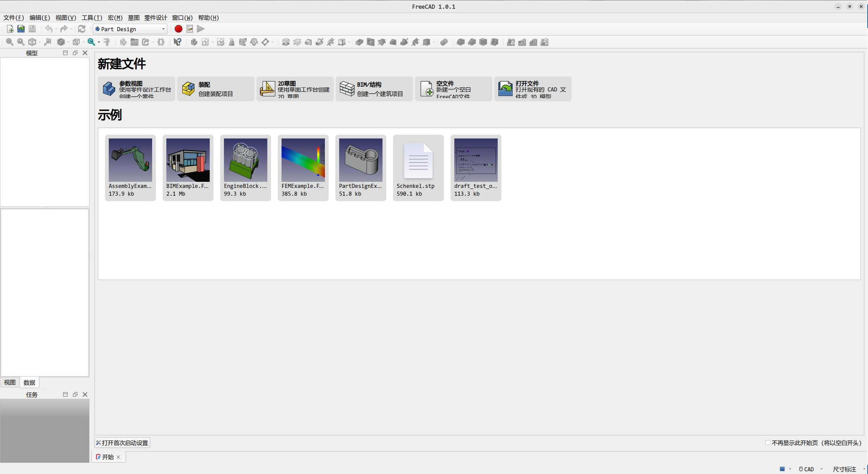Close the 开始 tab
This screenshot has height=474, width=868.
tap(119, 457)
